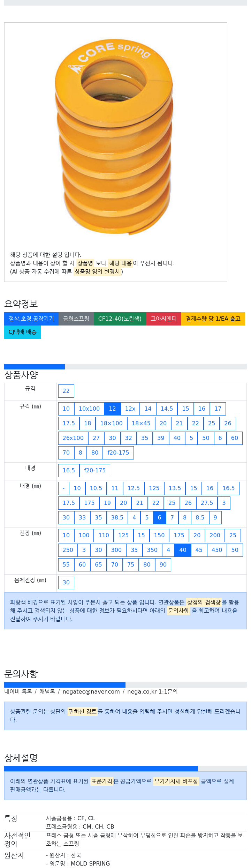The image size is (251, 868).
Task: Choose 12.5 inner diameter option
Action: (134, 488)
